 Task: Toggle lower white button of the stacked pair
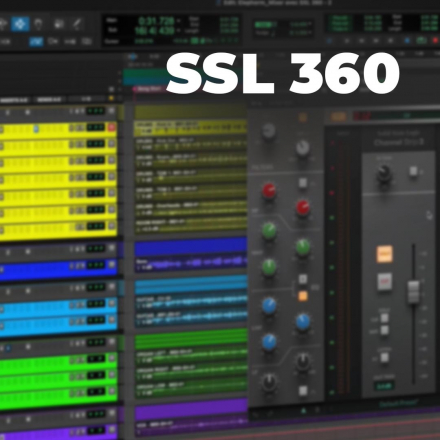click(x=384, y=330)
